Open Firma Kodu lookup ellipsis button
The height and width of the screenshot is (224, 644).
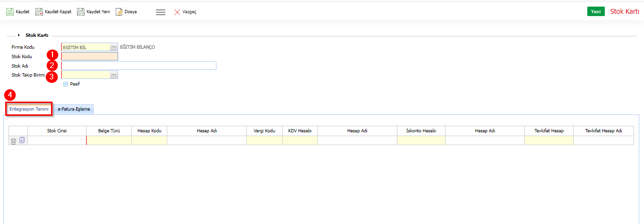point(114,47)
